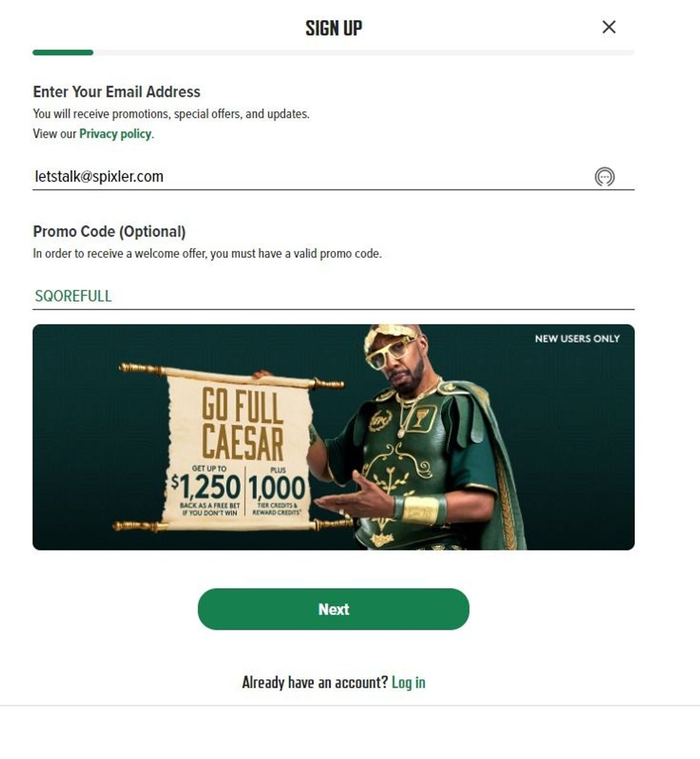The image size is (700, 759).
Task: Click the promotions and special offers notice text
Action: pyautogui.click(x=171, y=114)
